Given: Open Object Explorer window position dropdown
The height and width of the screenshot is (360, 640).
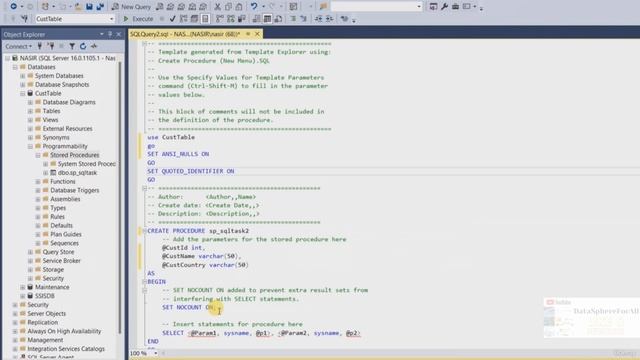Looking at the screenshot, I should pos(102,35).
